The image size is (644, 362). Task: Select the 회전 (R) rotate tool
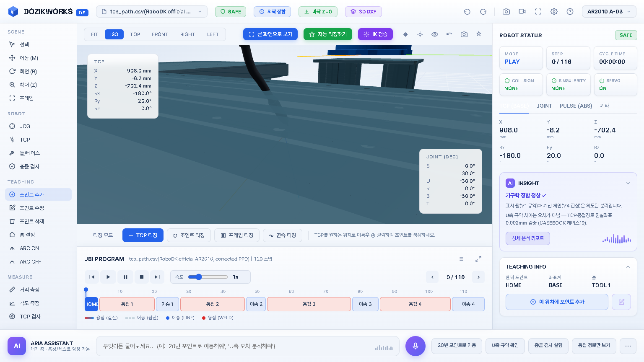pos(38,71)
